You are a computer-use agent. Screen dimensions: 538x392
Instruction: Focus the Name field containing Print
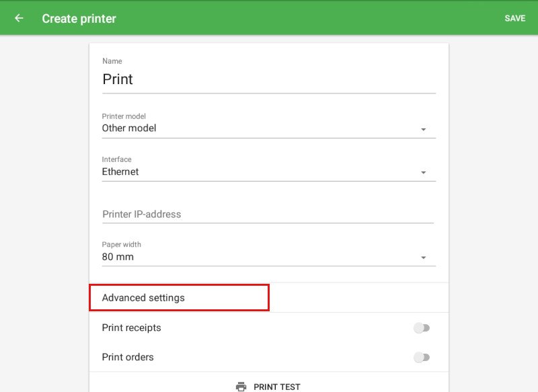[x=268, y=79]
